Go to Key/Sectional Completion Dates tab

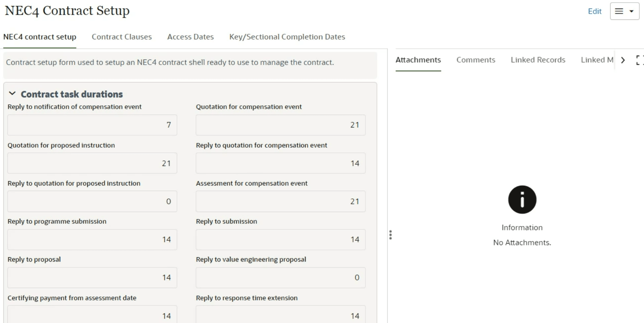pyautogui.click(x=287, y=37)
